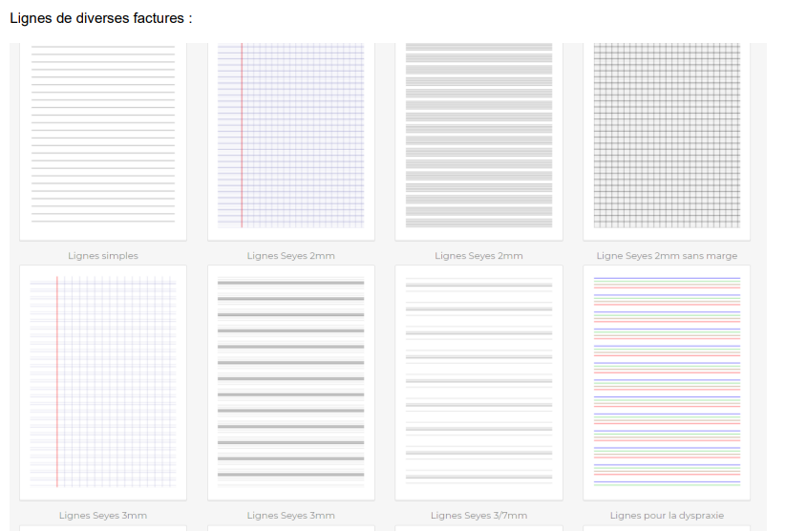Click the "Ligne Seyes 2mm sans marge" caption
Image resolution: width=786 pixels, height=532 pixels.
[667, 256]
